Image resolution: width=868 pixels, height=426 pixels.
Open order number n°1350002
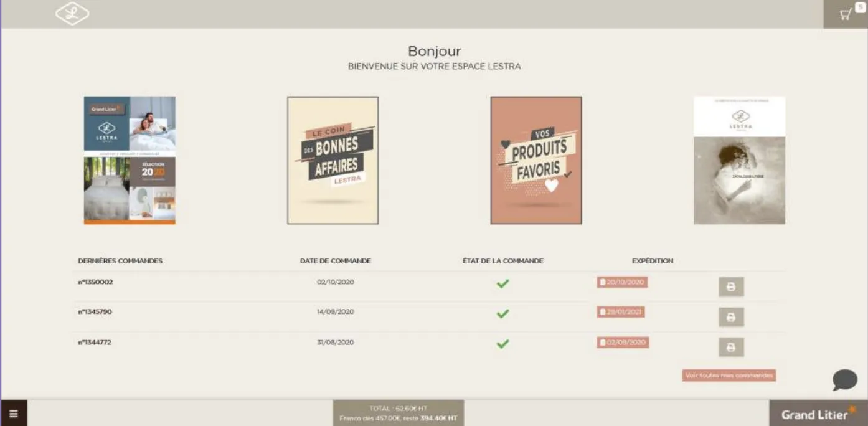pos(95,282)
